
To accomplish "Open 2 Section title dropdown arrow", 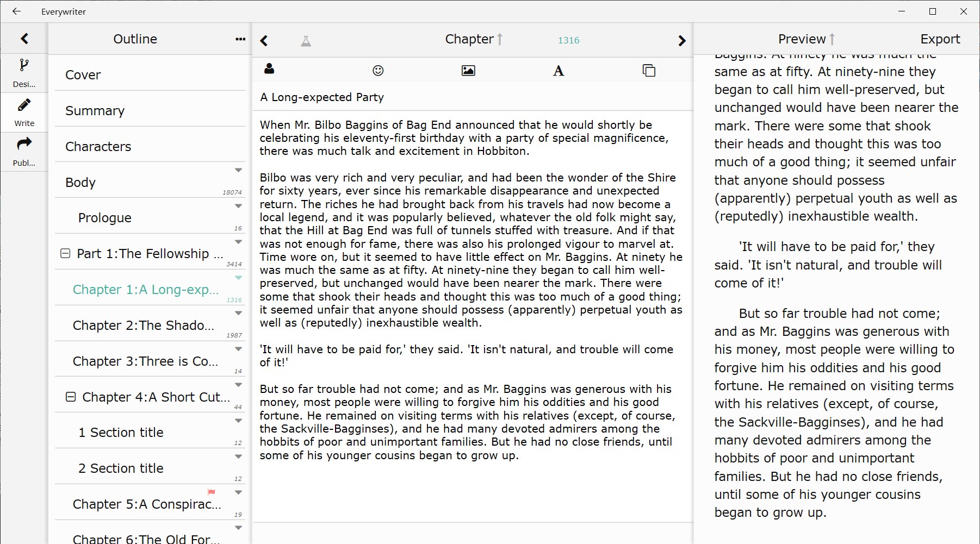I will coord(238,457).
